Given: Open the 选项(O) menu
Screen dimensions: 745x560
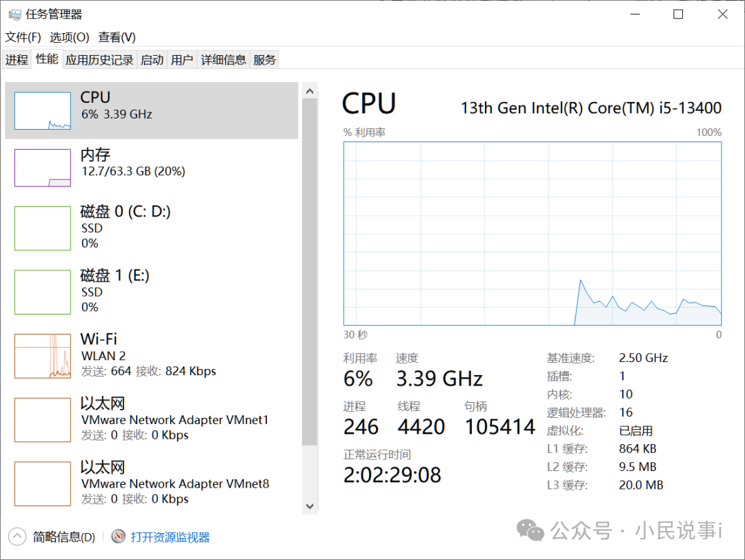Looking at the screenshot, I should click(70, 37).
